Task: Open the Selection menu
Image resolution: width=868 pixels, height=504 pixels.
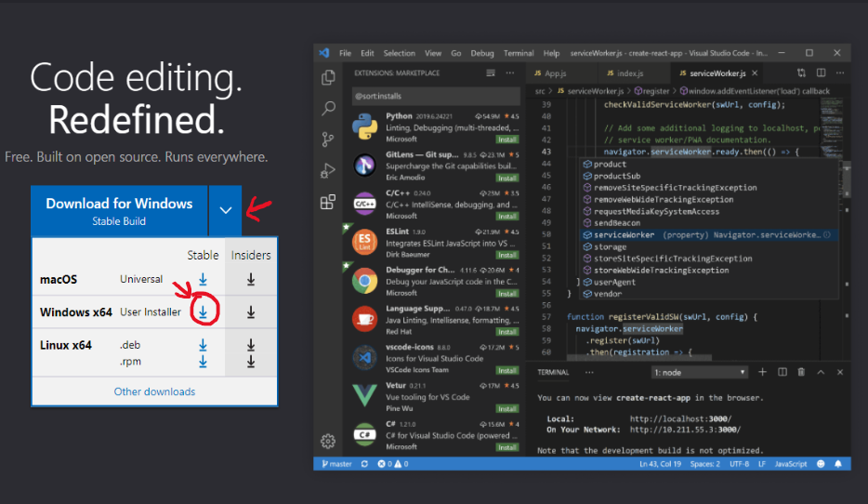Action: tap(399, 53)
